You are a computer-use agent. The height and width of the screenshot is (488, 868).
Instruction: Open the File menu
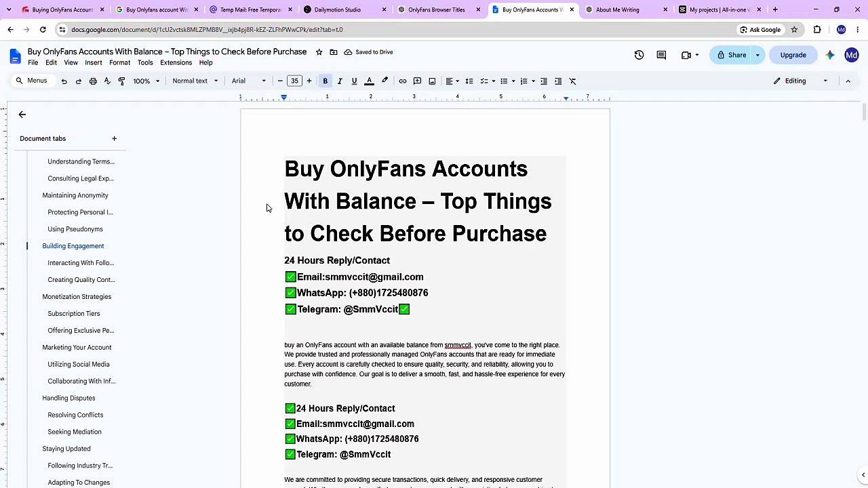click(33, 62)
